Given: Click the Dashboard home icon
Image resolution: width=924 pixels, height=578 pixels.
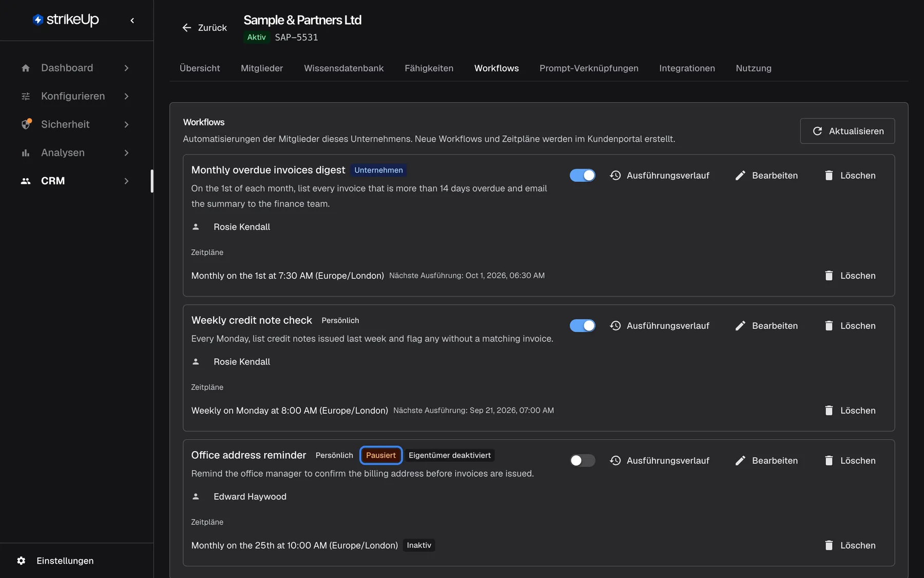Looking at the screenshot, I should pos(26,68).
